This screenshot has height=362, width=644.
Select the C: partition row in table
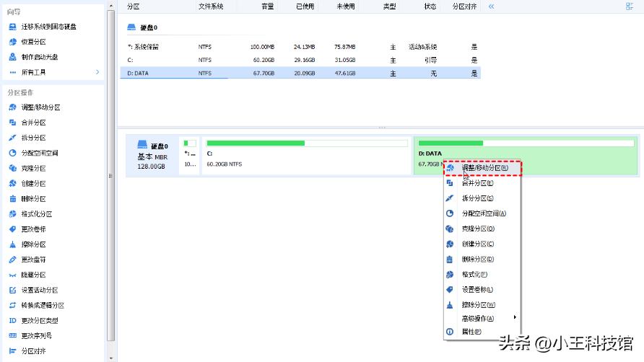pos(300,60)
